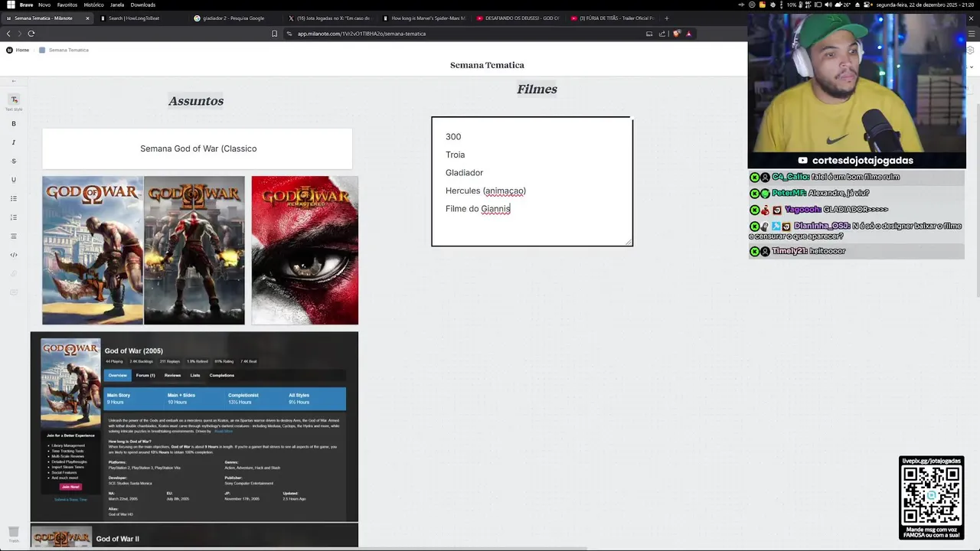Open the Brave menu in menu bar

click(26, 5)
